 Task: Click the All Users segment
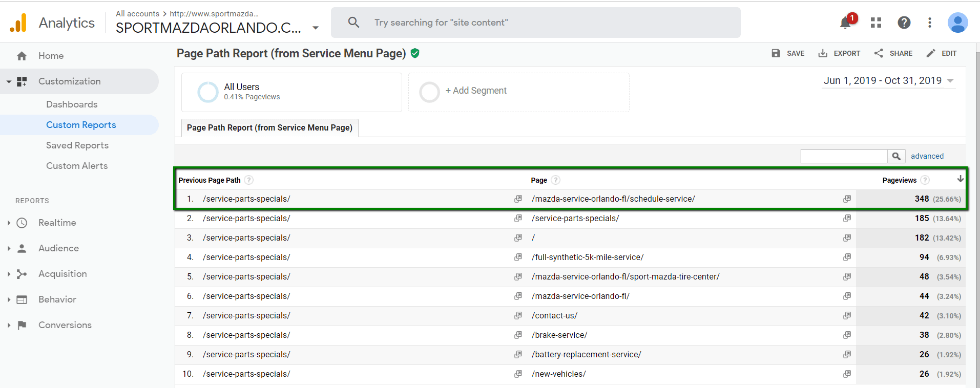coord(291,92)
